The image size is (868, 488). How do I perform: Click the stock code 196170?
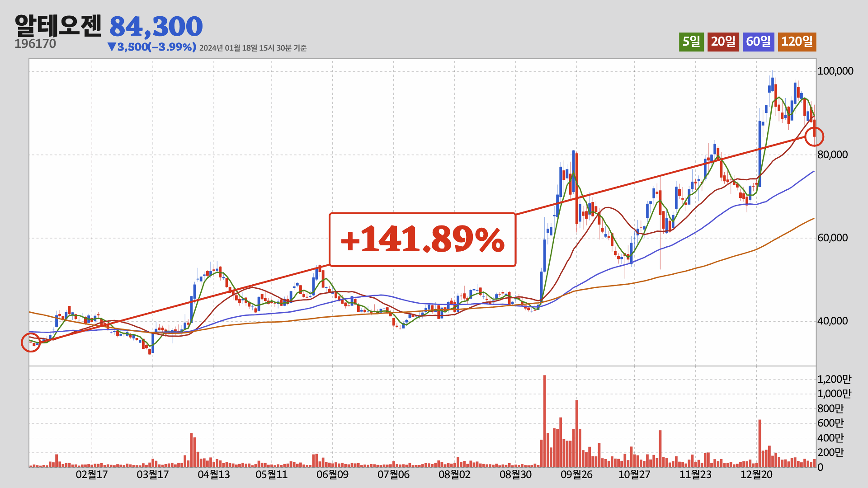pos(35,44)
